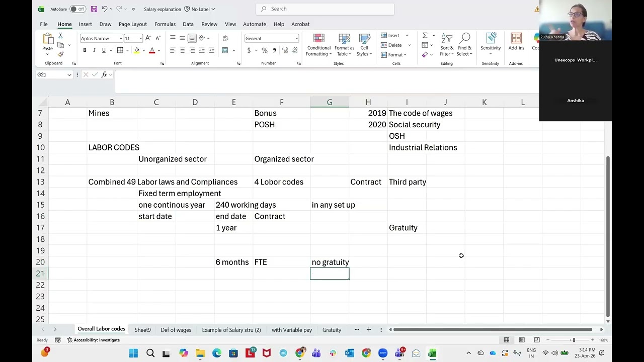Expand the Sensitivity dropdown
The image size is (644, 362).
[x=491, y=54]
